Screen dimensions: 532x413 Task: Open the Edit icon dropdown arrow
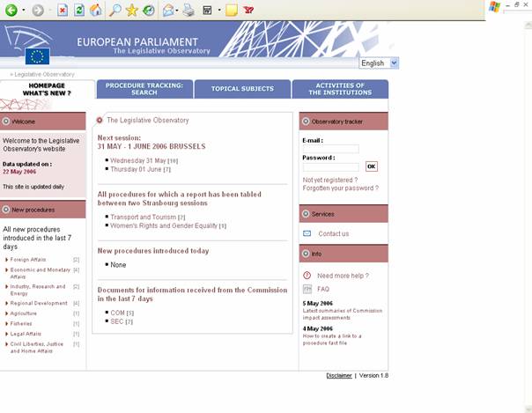(x=219, y=11)
